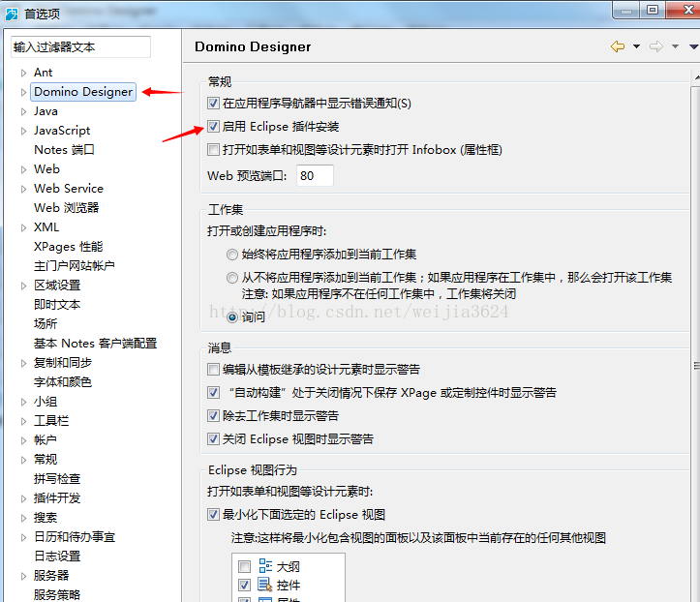Open the forward history dropdown arrow
The image size is (700, 602).
(675, 46)
